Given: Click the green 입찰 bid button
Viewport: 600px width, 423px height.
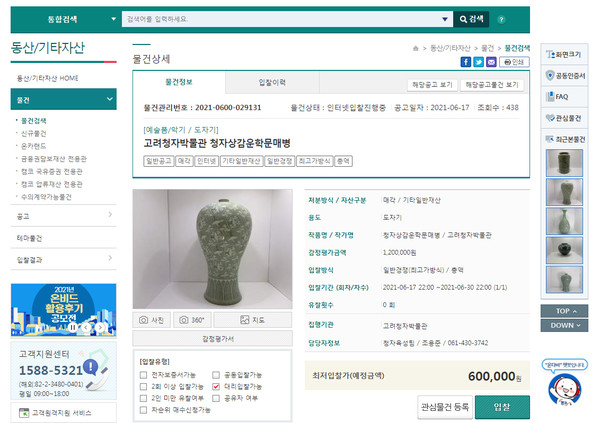Looking at the screenshot, I should (502, 407).
